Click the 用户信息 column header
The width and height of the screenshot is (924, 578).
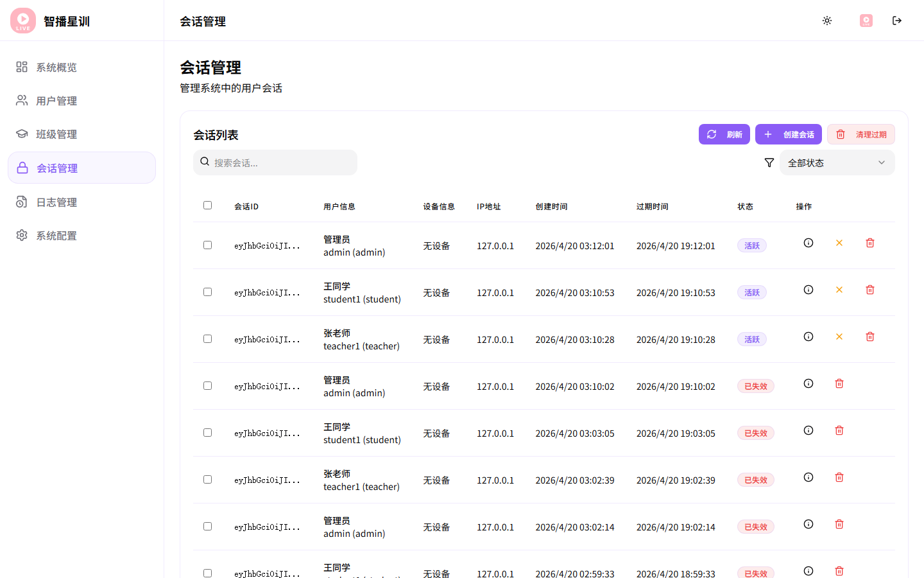pos(339,207)
